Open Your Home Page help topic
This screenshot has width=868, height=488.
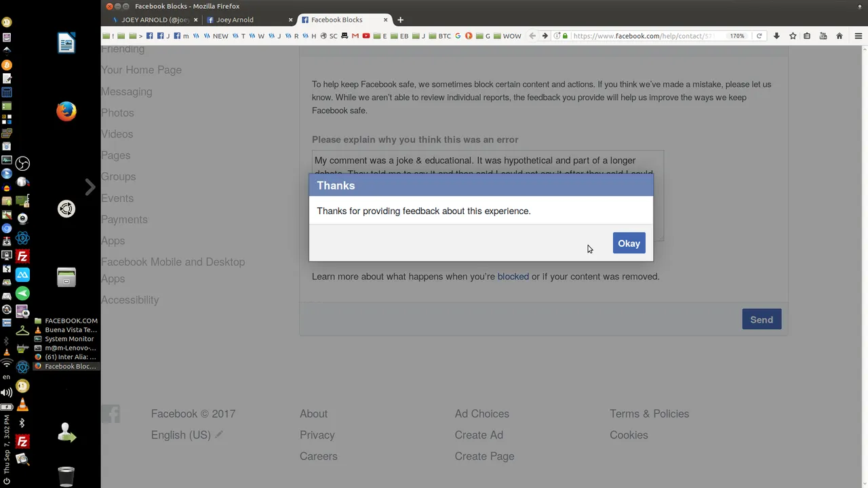[141, 70]
